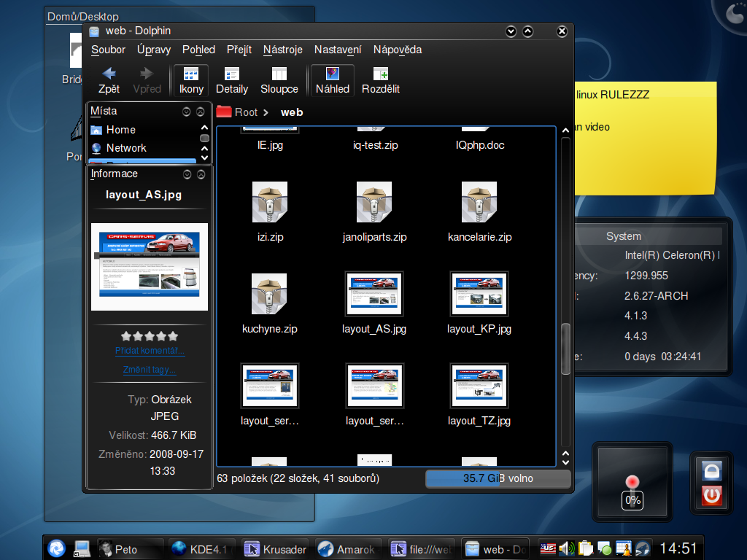
Task: Open the clipboard tray icon
Action: coord(585,548)
